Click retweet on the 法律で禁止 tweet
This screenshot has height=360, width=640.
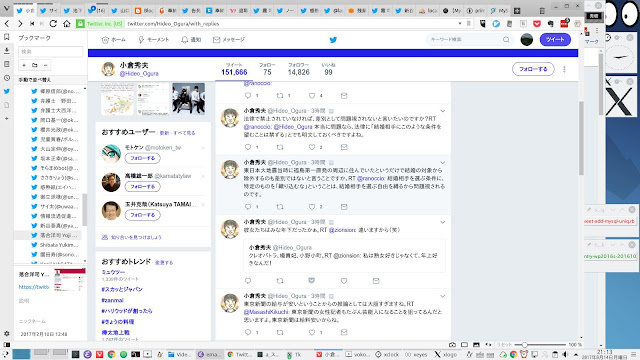pyautogui.click(x=280, y=147)
